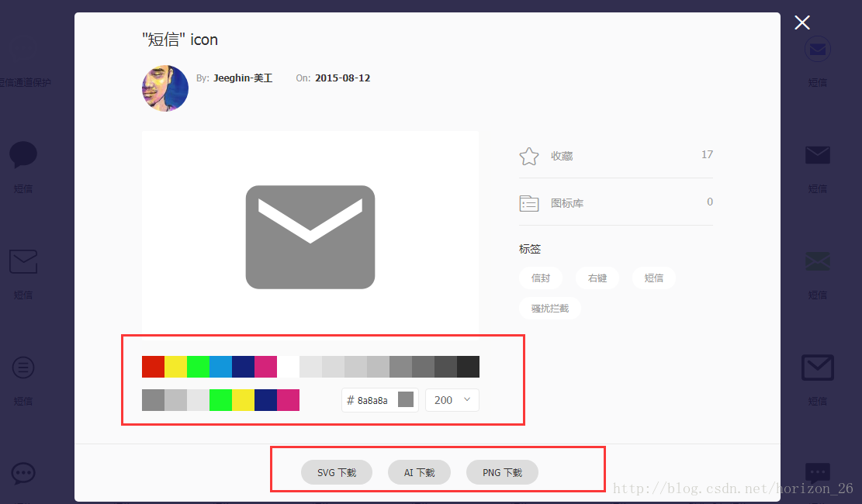Select the solid filled envelope icon in background

818,155
